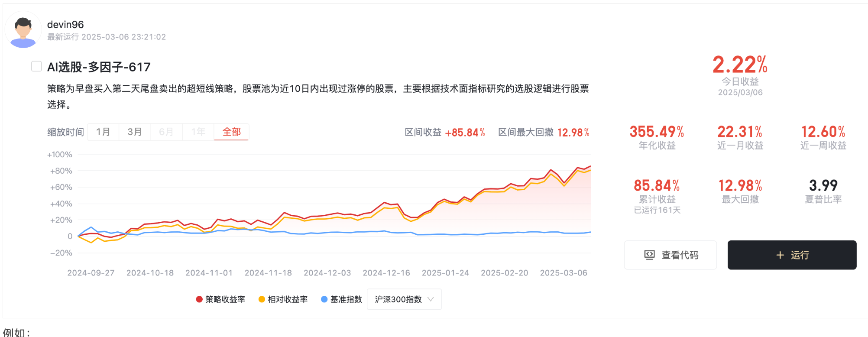Click the plus icon in 运行 button
Image resolution: width=868 pixels, height=337 pixels.
(780, 255)
